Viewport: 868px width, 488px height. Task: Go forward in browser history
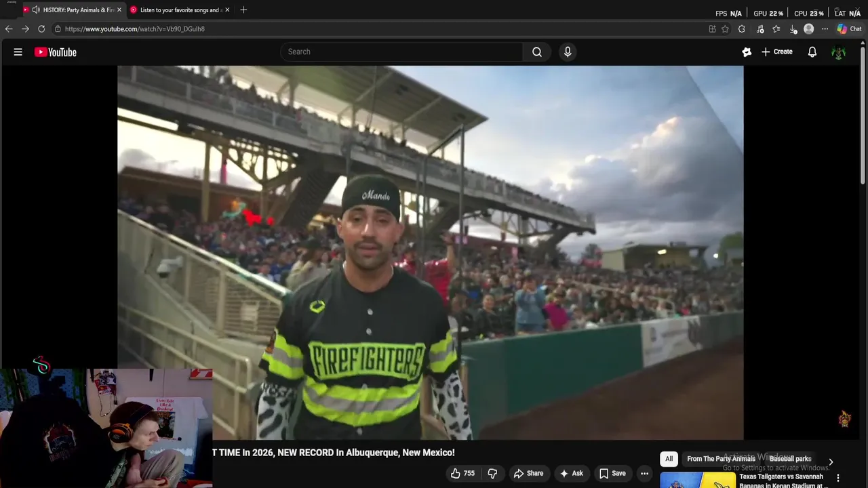25,29
